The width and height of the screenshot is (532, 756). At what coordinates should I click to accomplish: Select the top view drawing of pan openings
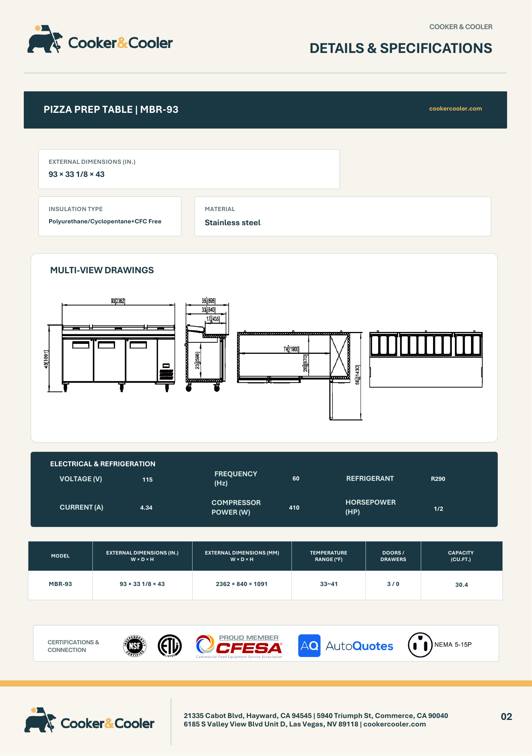[x=426, y=359]
